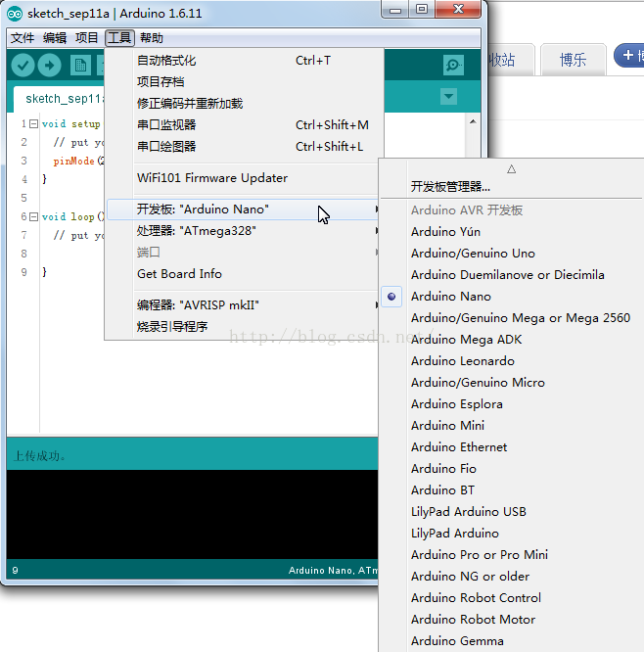Click the 工具 menu
Screen dimensions: 644x652
pyautogui.click(x=119, y=38)
